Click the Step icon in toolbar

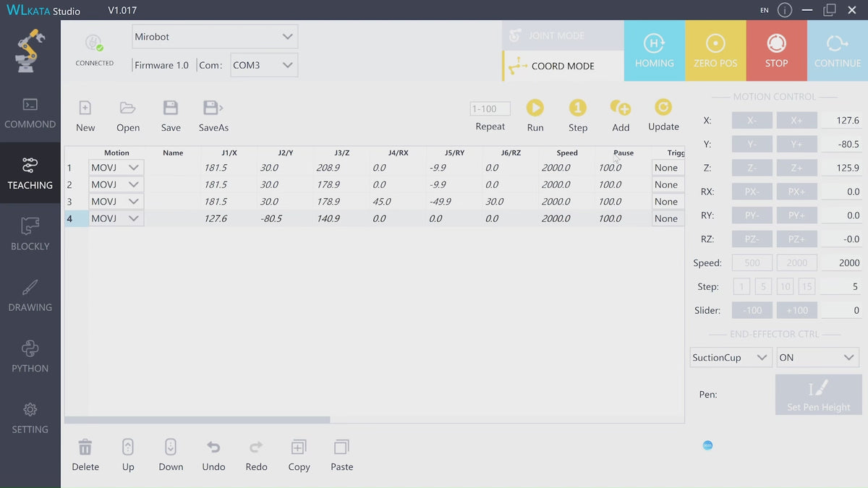coord(577,108)
